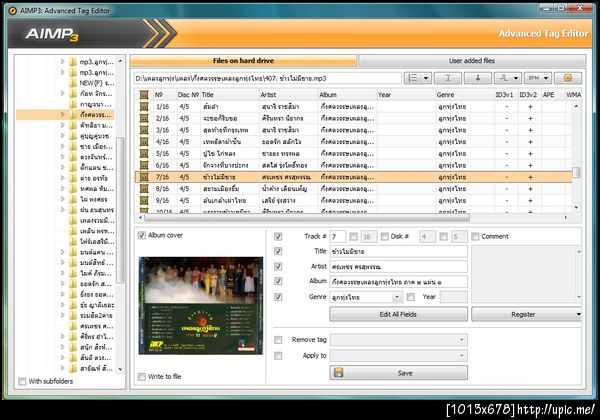Uncheck the Track # field checkbox
Viewport: 600px width, 420px height.
[x=278, y=236]
